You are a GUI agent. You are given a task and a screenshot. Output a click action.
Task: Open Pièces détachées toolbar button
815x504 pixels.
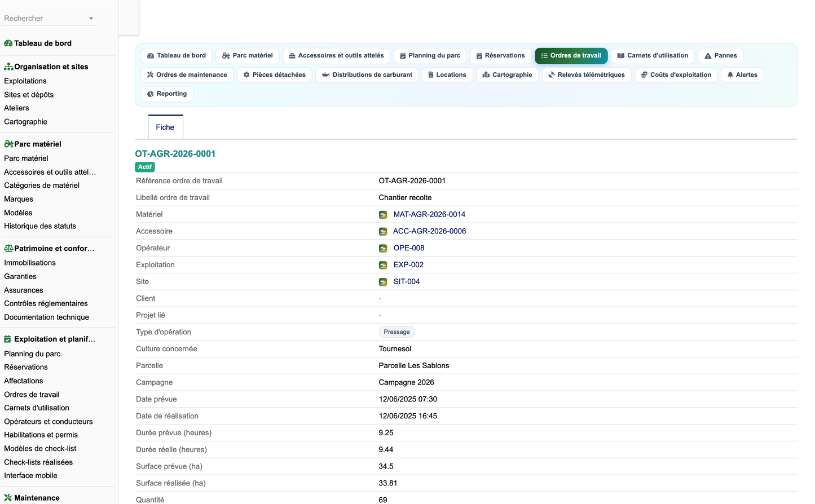(275, 75)
